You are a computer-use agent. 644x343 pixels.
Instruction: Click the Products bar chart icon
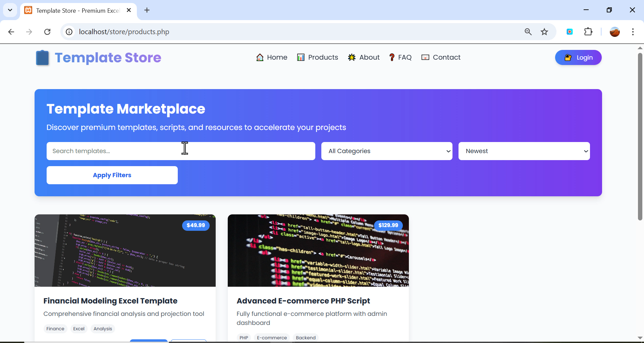click(301, 57)
